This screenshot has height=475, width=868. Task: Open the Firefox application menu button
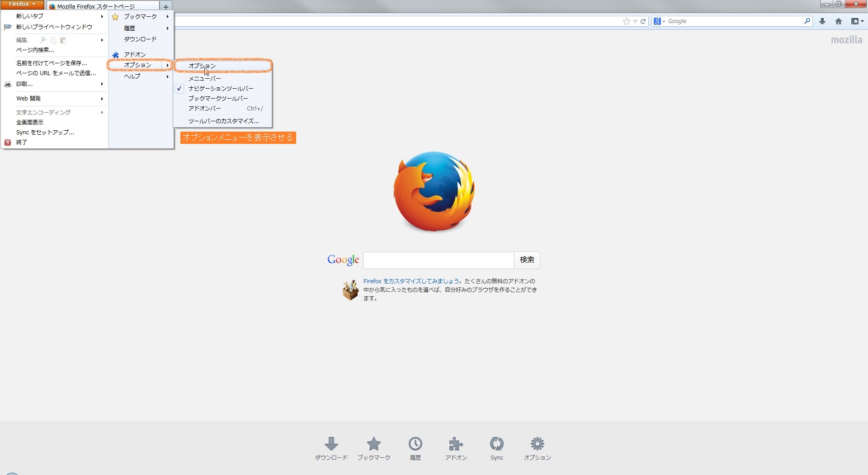point(22,4)
